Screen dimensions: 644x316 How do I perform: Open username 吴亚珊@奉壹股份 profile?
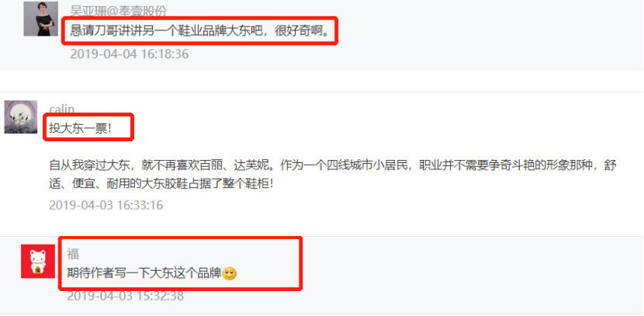pos(119,11)
